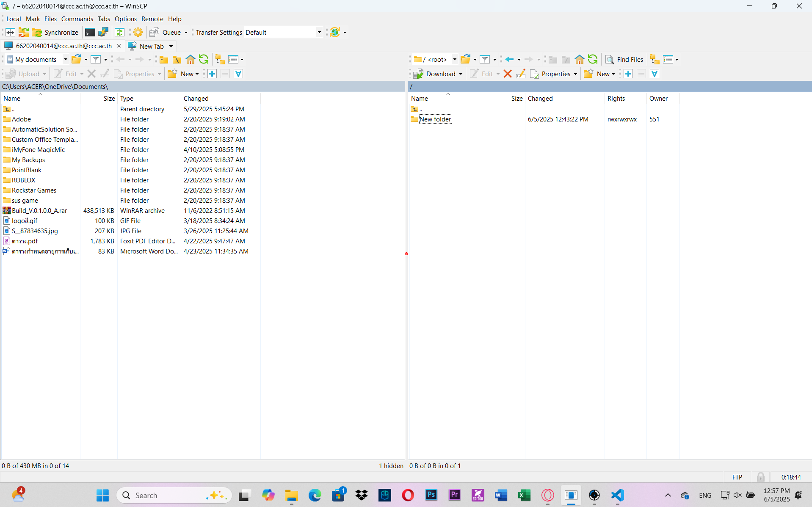
Task: Click the remote filter icon
Action: pos(485,59)
